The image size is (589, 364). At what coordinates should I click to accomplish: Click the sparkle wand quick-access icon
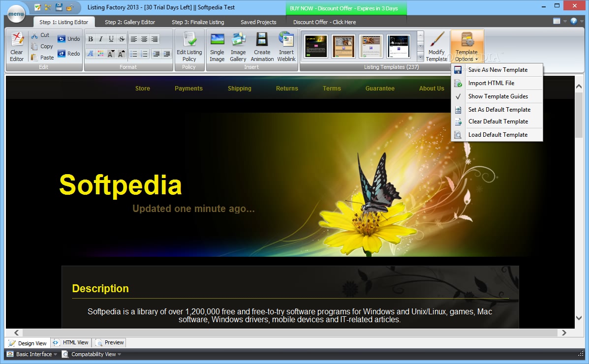tap(48, 7)
